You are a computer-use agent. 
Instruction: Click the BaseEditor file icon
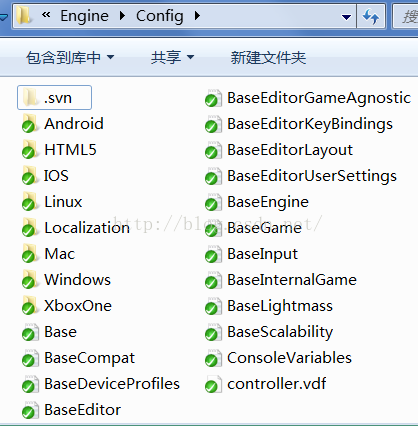(x=30, y=410)
